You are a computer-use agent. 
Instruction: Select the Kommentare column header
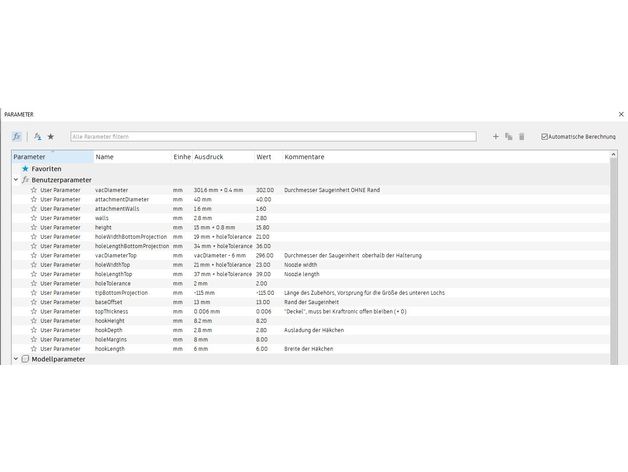click(x=305, y=157)
